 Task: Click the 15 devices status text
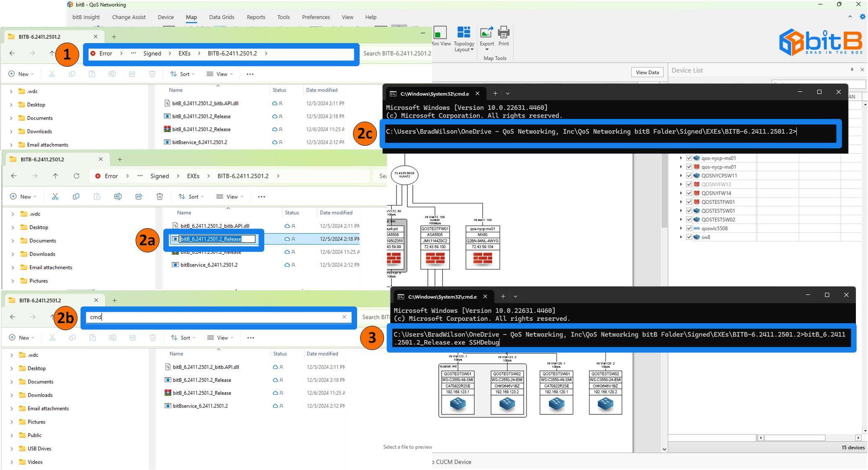pyautogui.click(x=853, y=447)
